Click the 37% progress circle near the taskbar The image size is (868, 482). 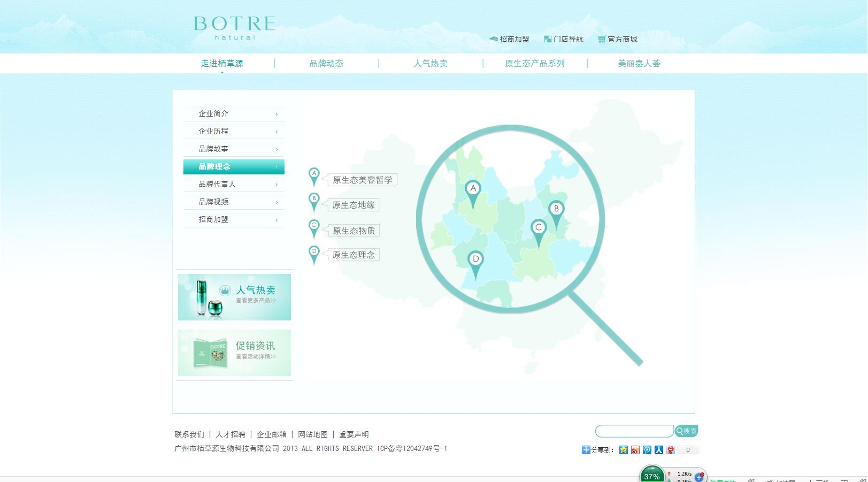tap(651, 475)
